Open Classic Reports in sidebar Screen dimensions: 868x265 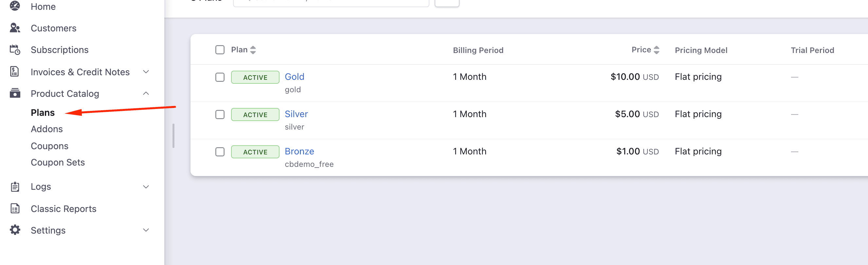64,209
